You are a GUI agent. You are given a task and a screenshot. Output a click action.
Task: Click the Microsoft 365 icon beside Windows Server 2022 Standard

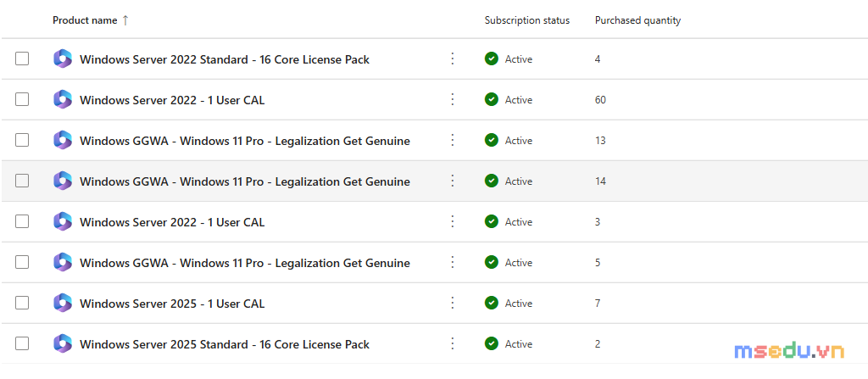pos(63,59)
